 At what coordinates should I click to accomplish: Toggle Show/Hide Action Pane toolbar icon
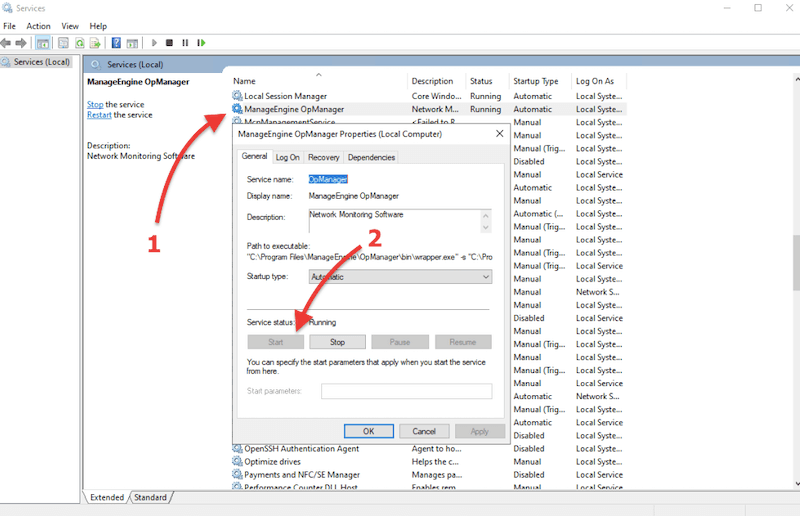(132, 43)
